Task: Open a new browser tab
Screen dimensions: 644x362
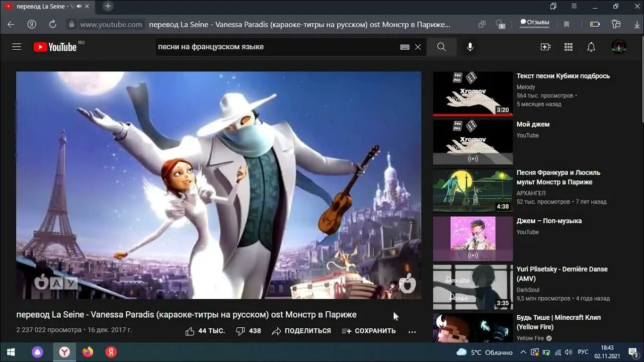Action: (x=108, y=7)
